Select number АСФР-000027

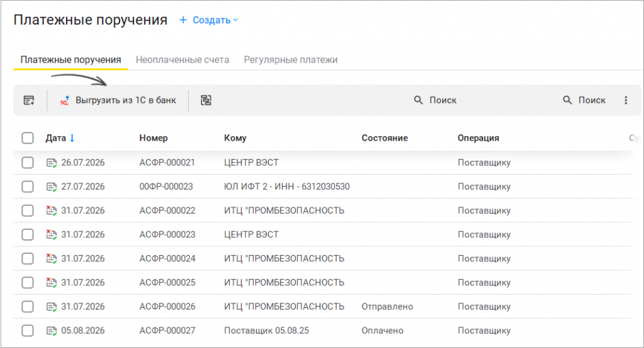click(167, 330)
